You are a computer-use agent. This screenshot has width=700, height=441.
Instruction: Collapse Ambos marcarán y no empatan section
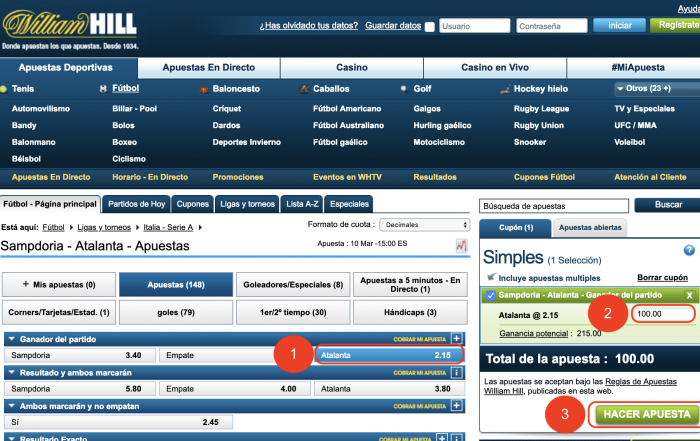[12, 406]
